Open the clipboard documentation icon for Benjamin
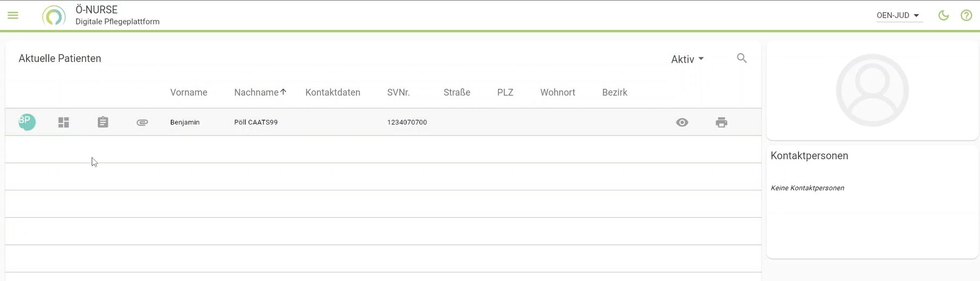The height and width of the screenshot is (281, 980). 103,122
